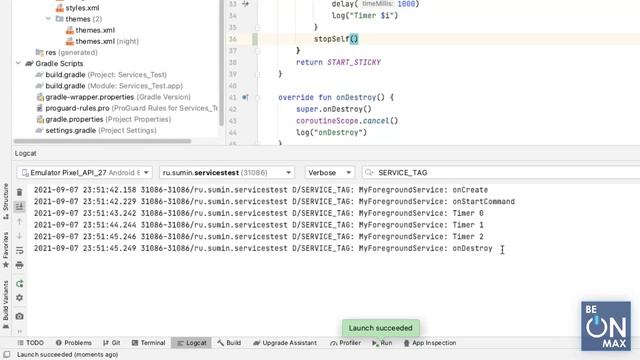Open App Inspection tool window
Viewport: 640px width, 360px height.
point(430,343)
